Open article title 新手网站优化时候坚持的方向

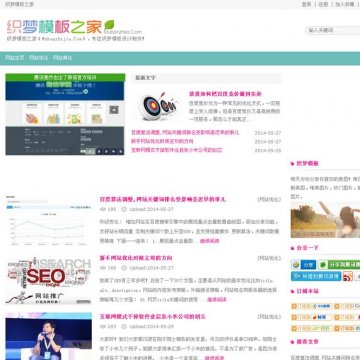[x=136, y=258]
